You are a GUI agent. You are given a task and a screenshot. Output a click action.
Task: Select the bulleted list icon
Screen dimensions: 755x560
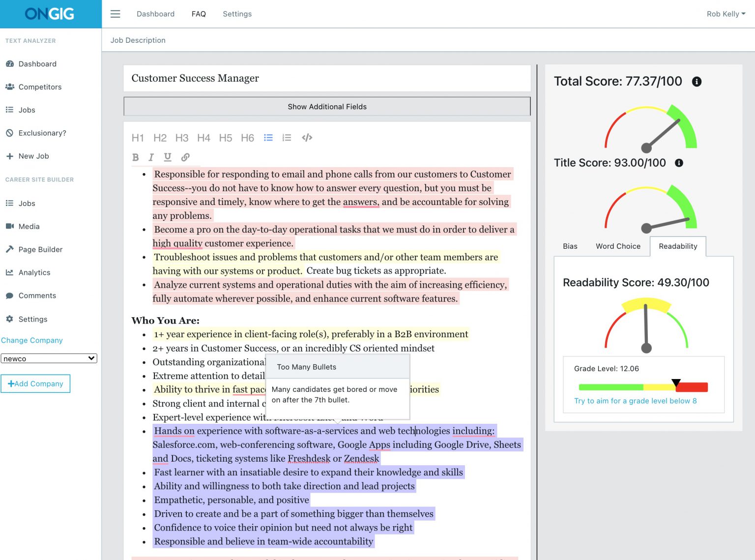point(268,138)
